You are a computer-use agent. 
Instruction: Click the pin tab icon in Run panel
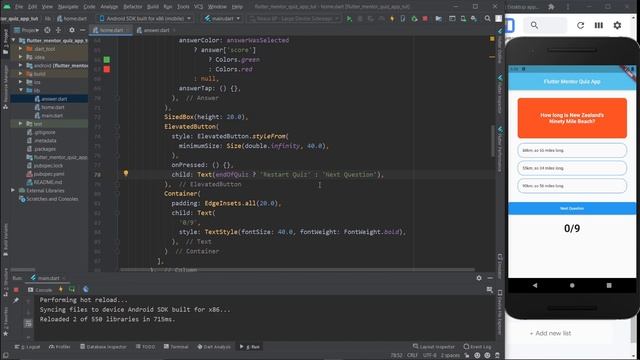[x=16, y=300]
